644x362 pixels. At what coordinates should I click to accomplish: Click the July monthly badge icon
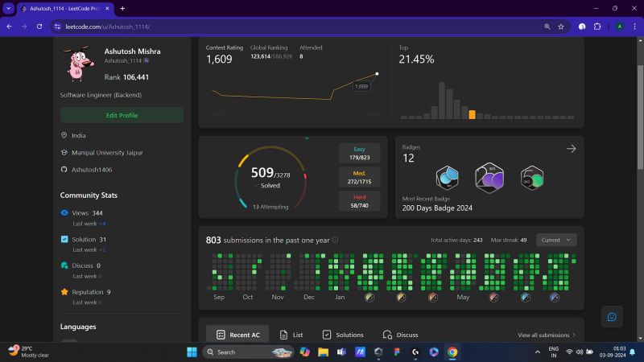525,297
